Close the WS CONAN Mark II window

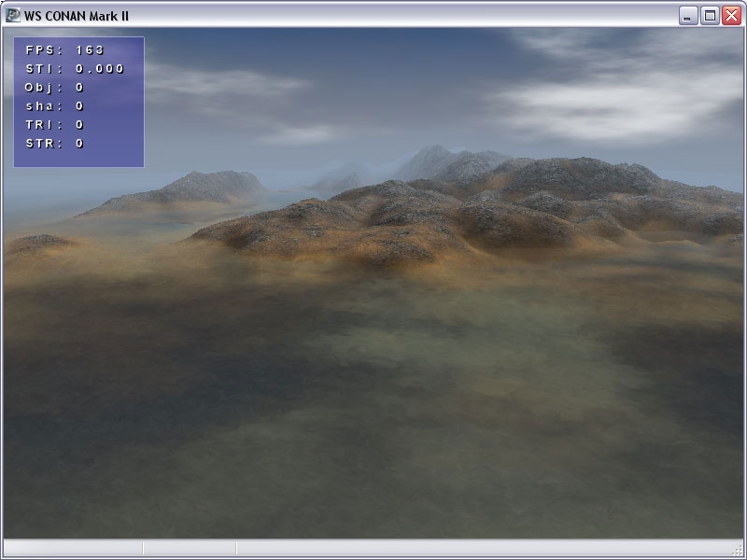click(731, 15)
